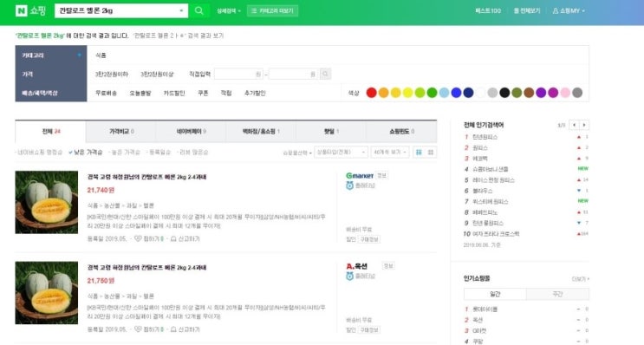Switch to list view icon
This screenshot has height=345, width=644.
[x=419, y=153]
